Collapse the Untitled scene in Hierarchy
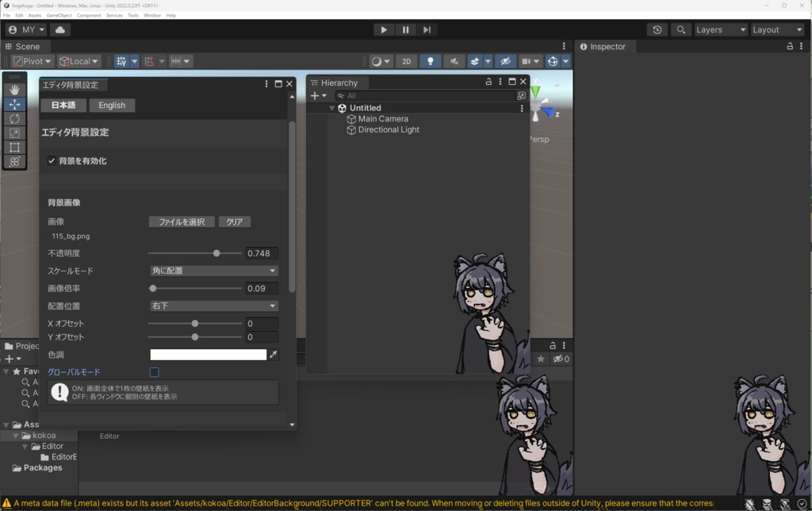 [331, 107]
